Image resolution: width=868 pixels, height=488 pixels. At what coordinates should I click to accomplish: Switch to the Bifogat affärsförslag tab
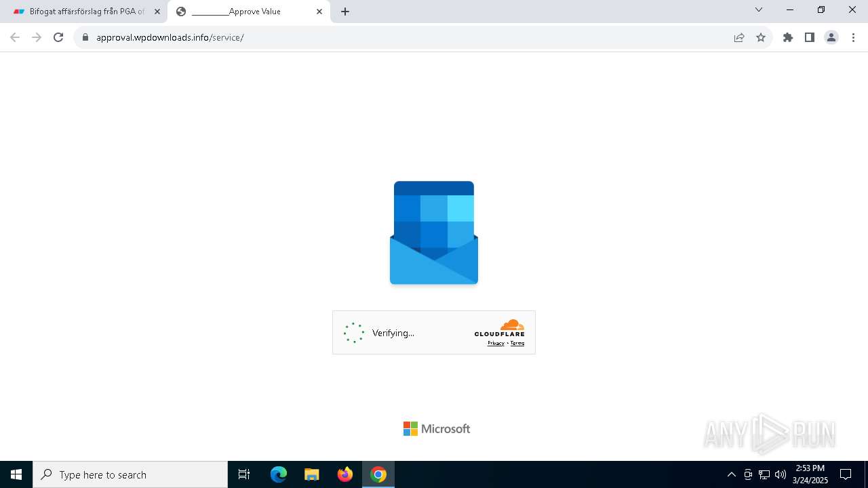click(85, 12)
